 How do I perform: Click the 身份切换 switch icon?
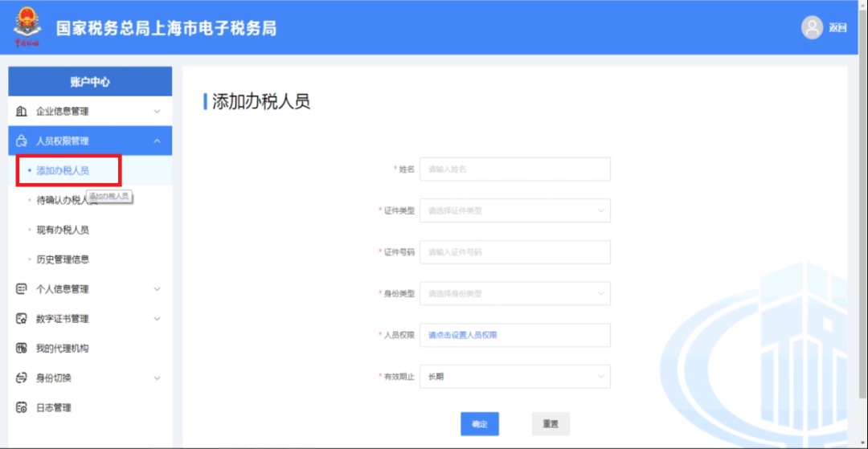[x=22, y=378]
